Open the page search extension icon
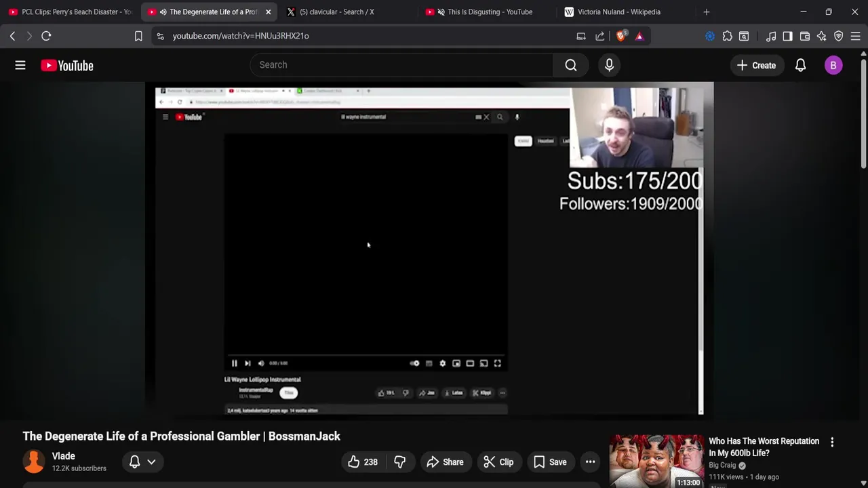Viewport: 868px width, 488px height. point(744,36)
